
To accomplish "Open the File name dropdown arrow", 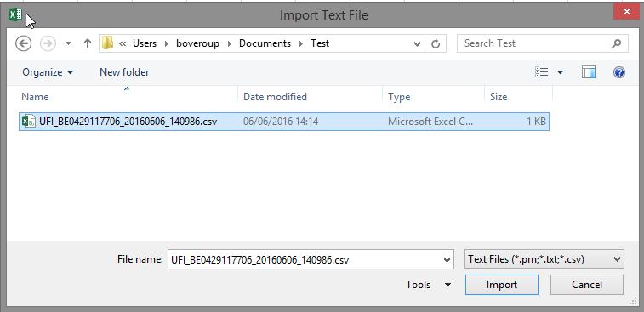I will pyautogui.click(x=447, y=259).
